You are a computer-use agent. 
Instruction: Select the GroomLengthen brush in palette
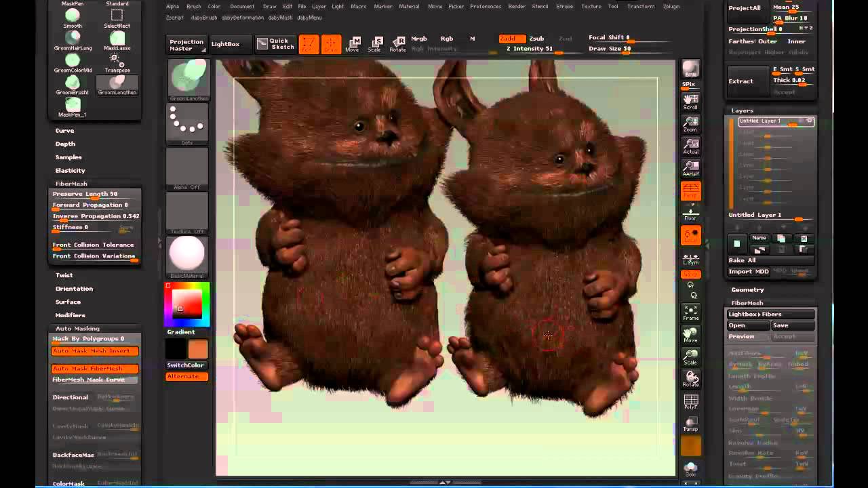point(117,85)
